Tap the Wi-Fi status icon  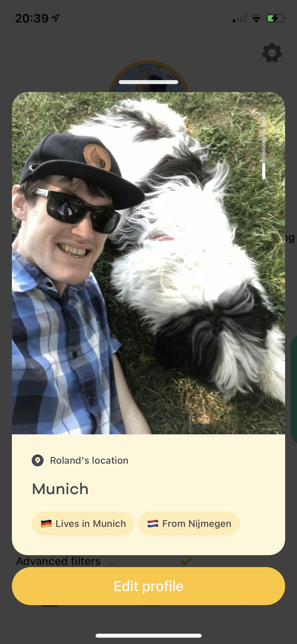tap(256, 19)
